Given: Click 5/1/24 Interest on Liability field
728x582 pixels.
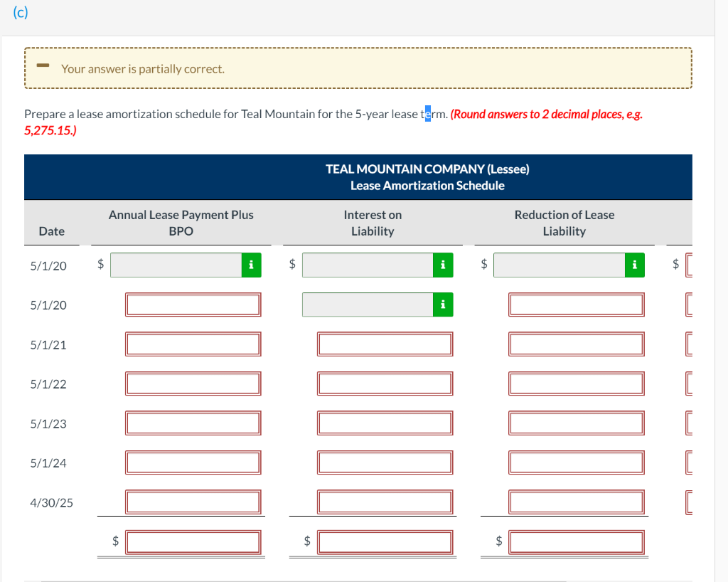Looking at the screenshot, I should pyautogui.click(x=385, y=462).
